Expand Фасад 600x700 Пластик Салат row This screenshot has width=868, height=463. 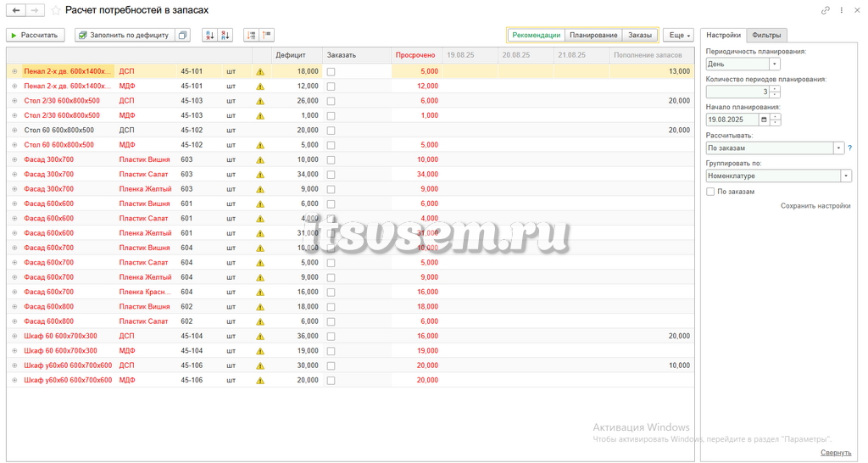[14, 263]
